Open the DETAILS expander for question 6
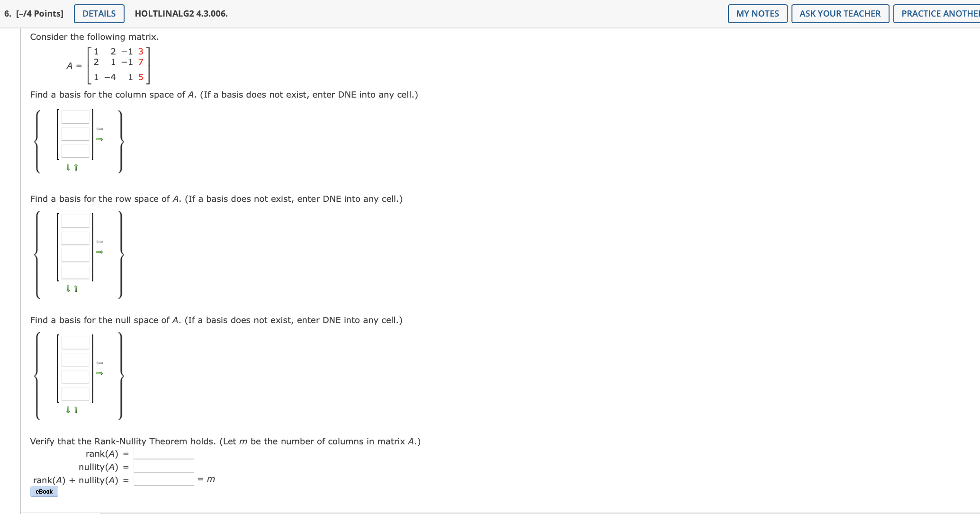This screenshot has width=980, height=514. (99, 14)
